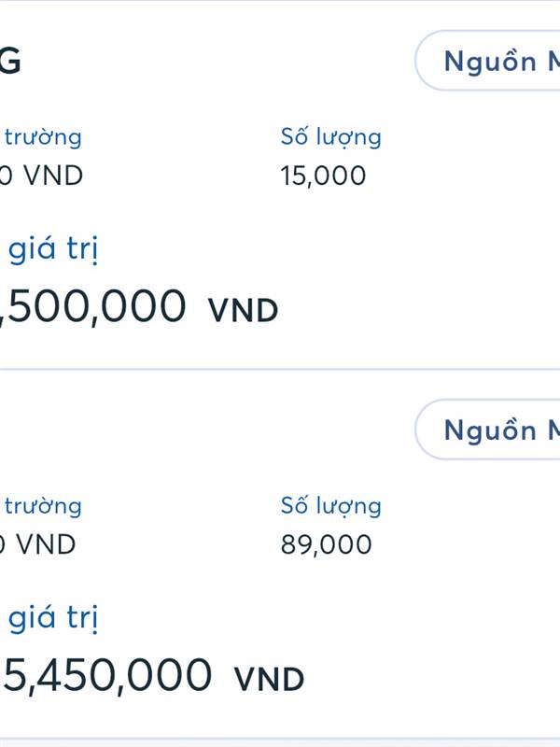
Task: Click the divider line between the two cards
Action: [x=280, y=369]
